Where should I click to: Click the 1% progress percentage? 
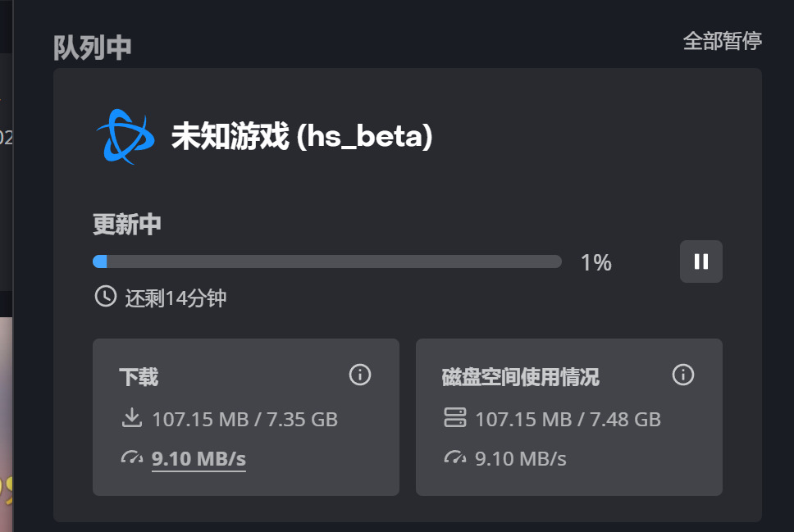click(596, 262)
